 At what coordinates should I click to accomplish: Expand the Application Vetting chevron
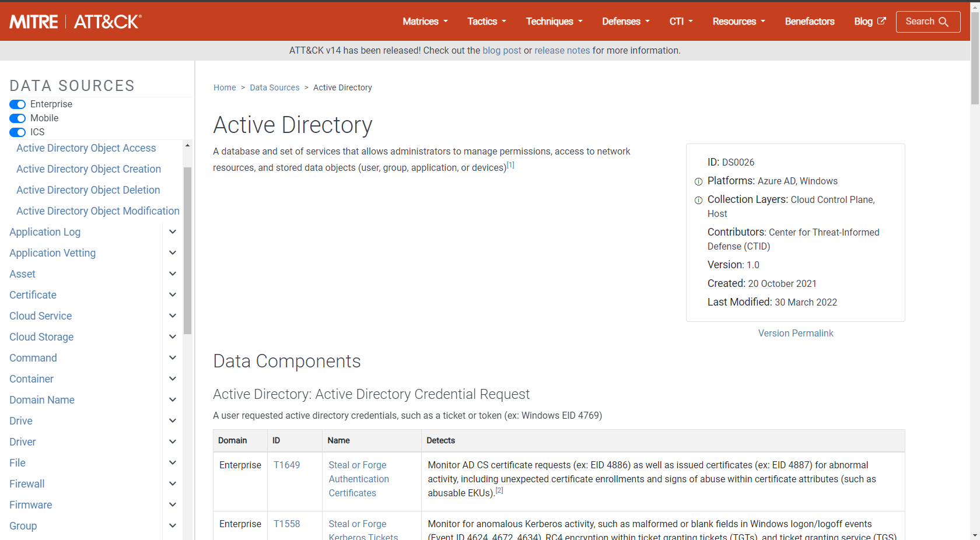[173, 253]
